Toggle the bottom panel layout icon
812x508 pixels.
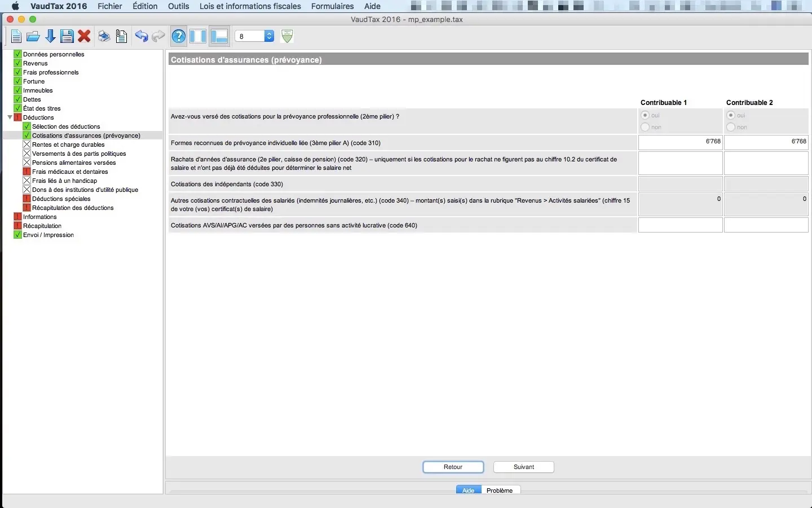click(219, 37)
